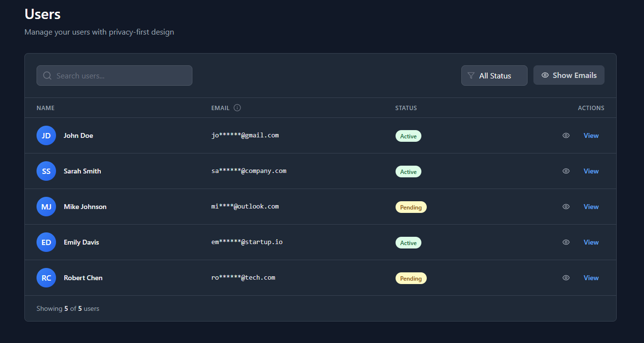View details for Robert Chen

tap(591, 278)
